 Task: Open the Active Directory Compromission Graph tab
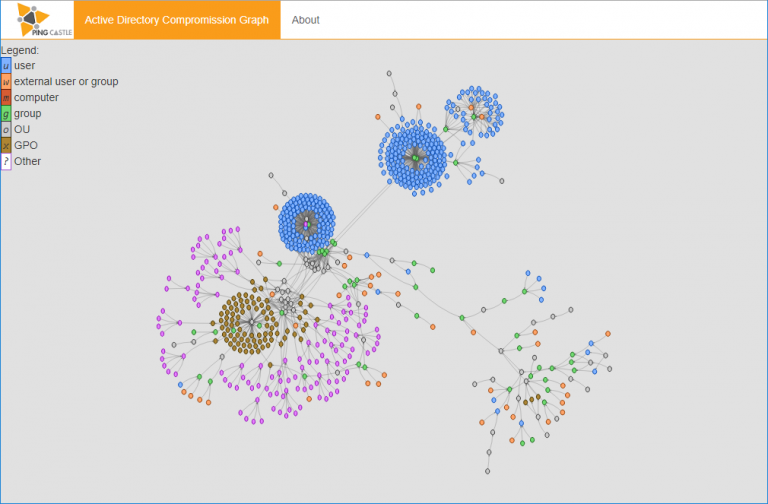click(177, 20)
